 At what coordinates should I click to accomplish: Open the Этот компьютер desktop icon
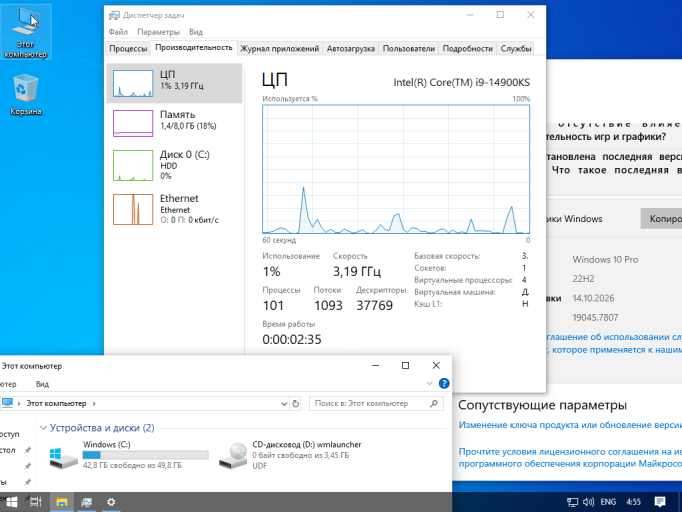tap(26, 32)
